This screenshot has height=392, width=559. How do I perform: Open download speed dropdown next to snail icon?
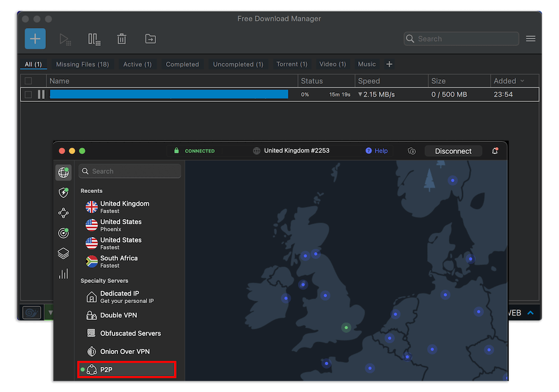[50, 313]
